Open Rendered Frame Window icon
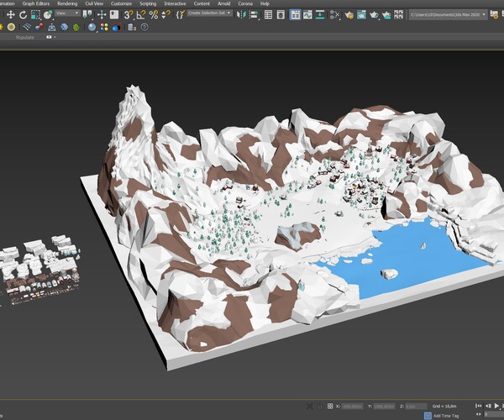The width and height of the screenshot is (504, 420). [x=361, y=15]
